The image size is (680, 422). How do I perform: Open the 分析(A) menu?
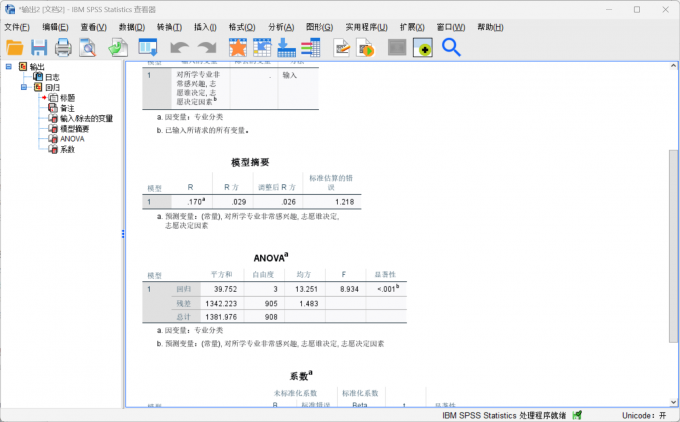pyautogui.click(x=281, y=27)
